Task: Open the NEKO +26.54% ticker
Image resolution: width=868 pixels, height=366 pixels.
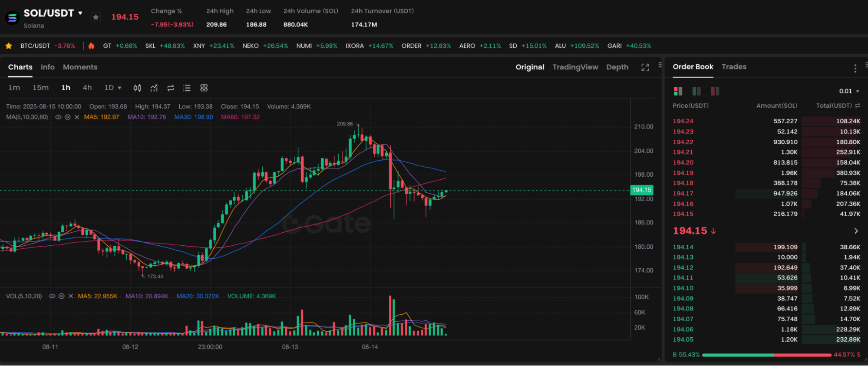Action: tap(265, 46)
